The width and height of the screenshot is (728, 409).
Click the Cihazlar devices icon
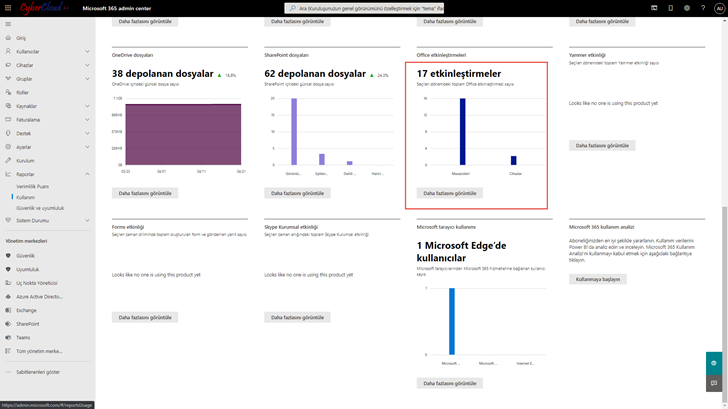[x=8, y=65]
